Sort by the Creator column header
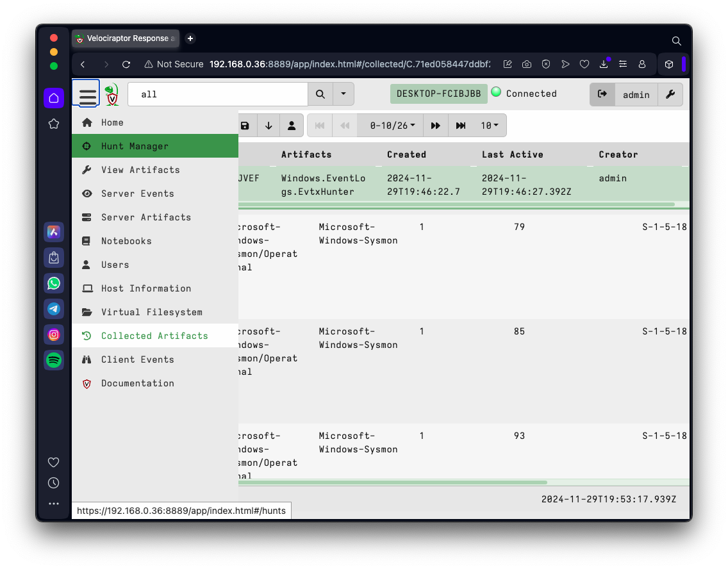 tap(618, 154)
